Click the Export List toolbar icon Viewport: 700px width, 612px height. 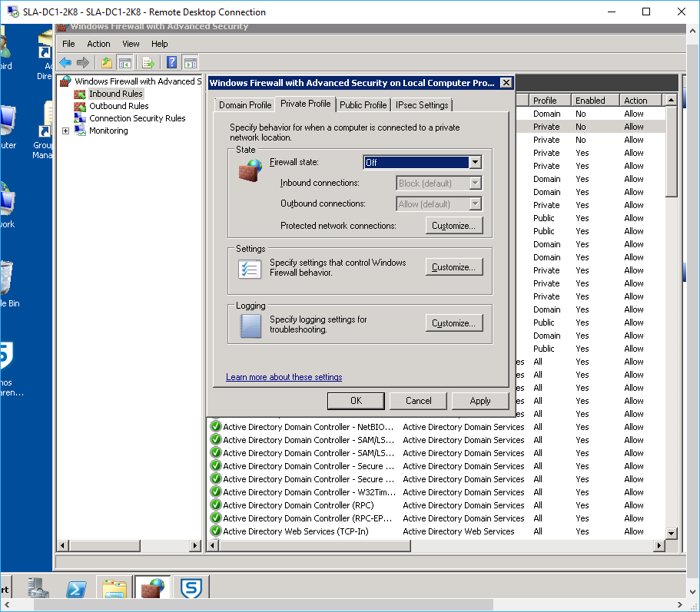click(x=148, y=62)
